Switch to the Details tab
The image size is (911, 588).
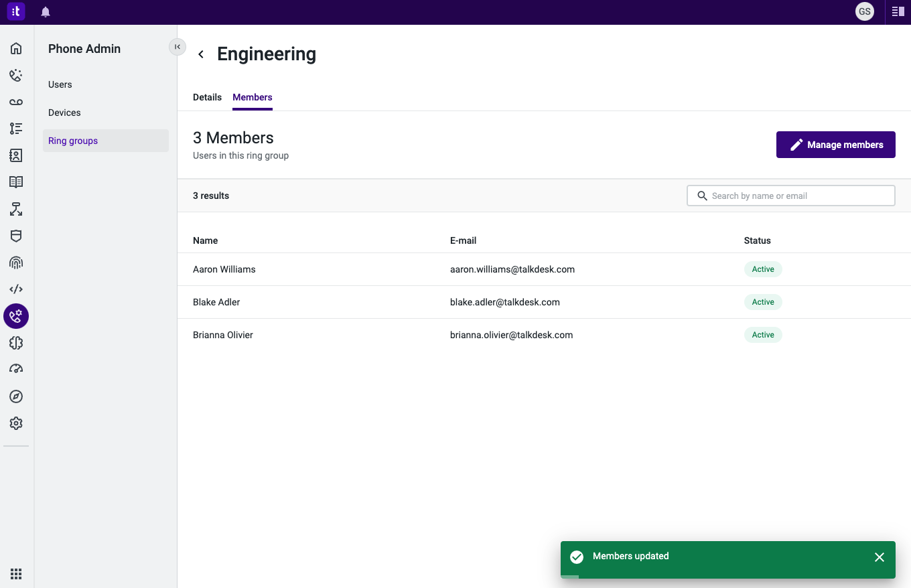[207, 97]
